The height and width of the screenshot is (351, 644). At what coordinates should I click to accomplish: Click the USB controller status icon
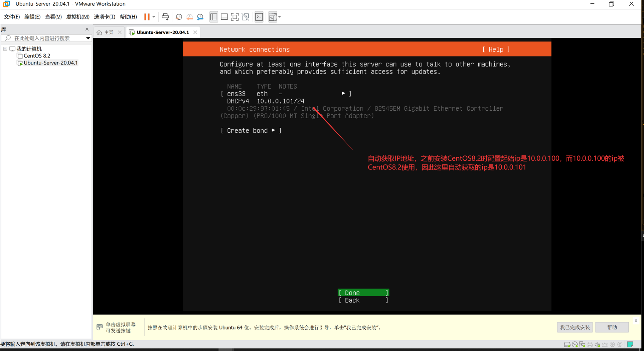[605, 345]
